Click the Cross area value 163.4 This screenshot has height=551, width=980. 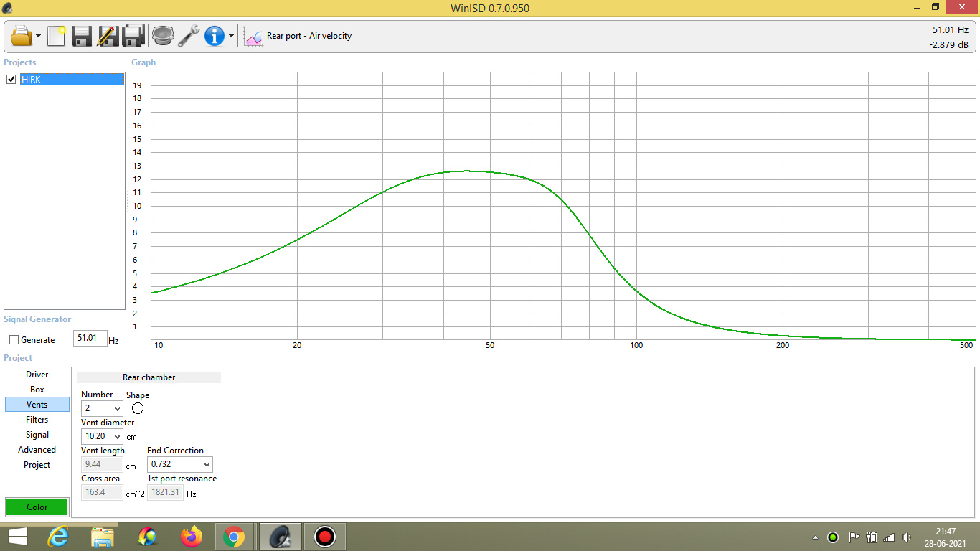click(x=102, y=492)
